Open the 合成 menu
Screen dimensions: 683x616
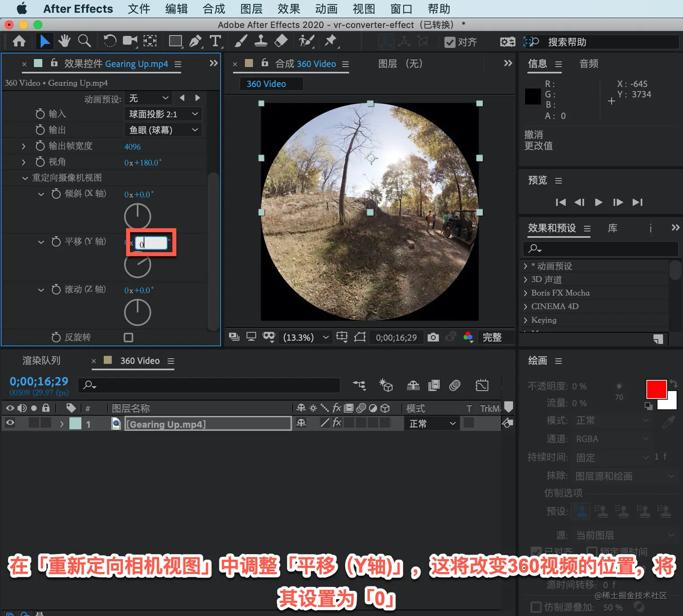tap(214, 9)
